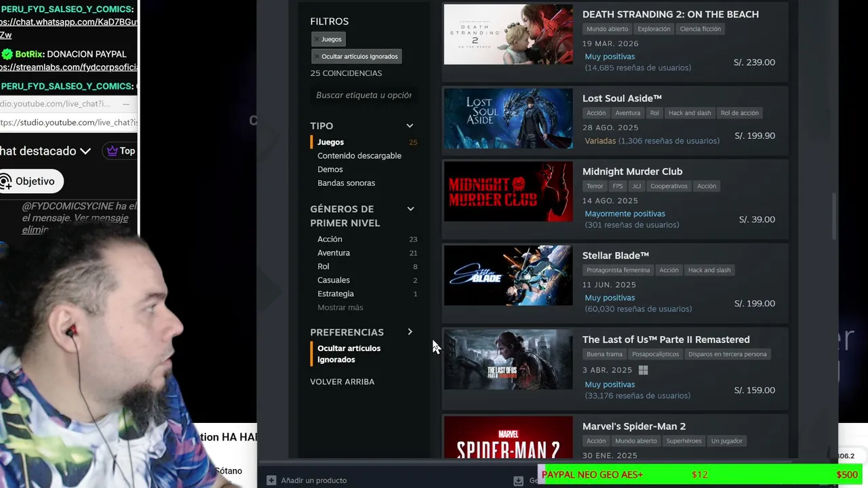Focus the Buscar etiqueta u opción field

coord(363,95)
